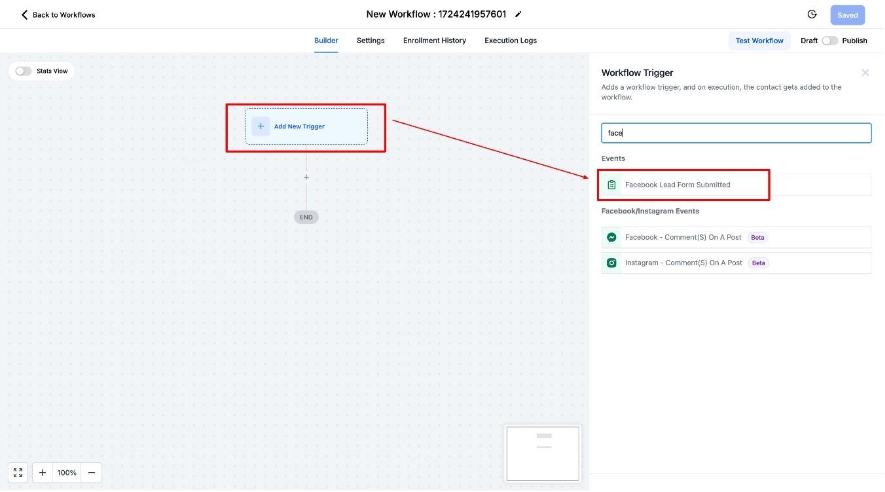Open the Enrollment History tab

[434, 41]
